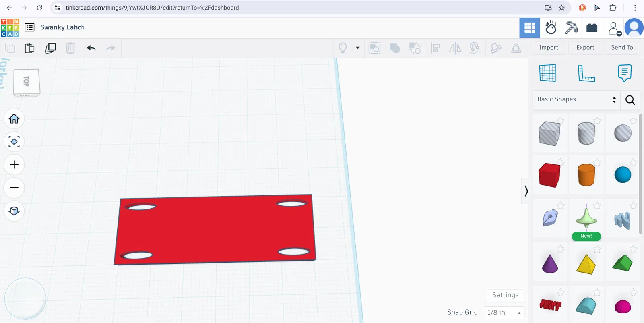The width and height of the screenshot is (644, 323).
Task: Switch to the 3D design grid view
Action: [530, 28]
